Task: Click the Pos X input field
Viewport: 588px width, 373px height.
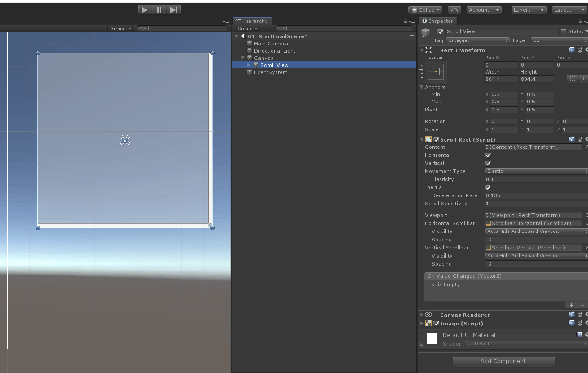Action: (500, 65)
